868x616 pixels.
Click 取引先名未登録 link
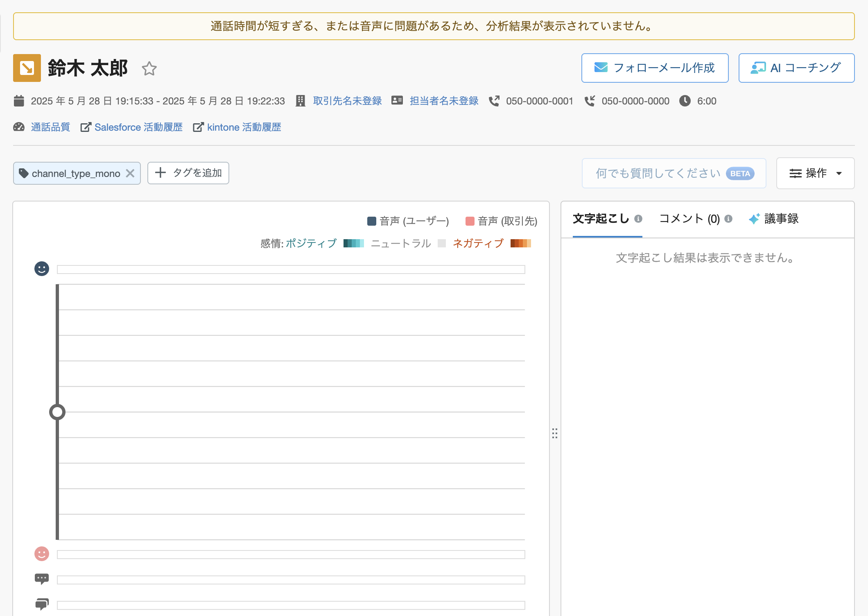click(x=347, y=101)
